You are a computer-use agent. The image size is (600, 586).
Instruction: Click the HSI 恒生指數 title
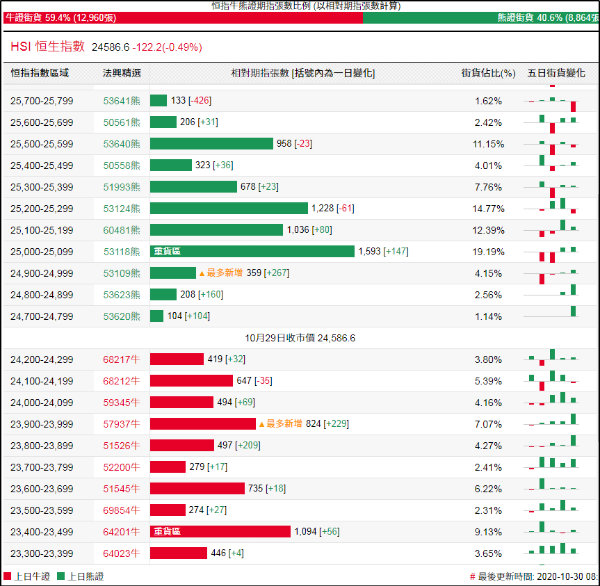47,47
